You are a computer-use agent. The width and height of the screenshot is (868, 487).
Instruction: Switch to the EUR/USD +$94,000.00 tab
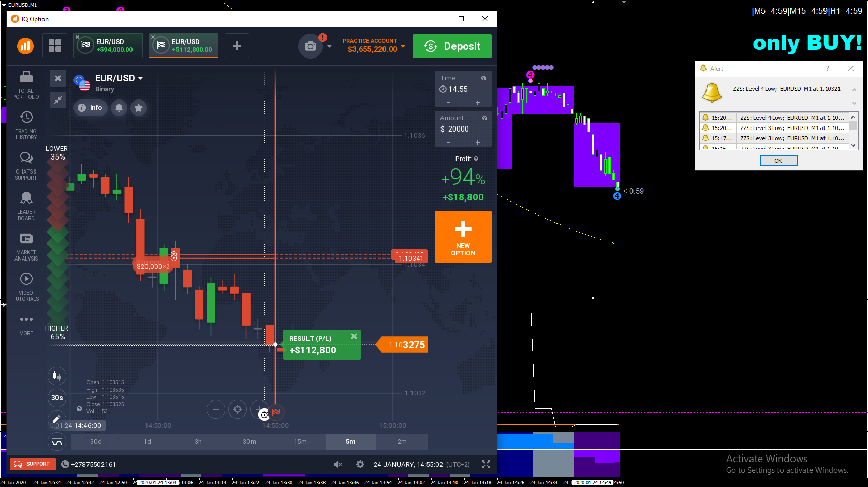tap(108, 46)
